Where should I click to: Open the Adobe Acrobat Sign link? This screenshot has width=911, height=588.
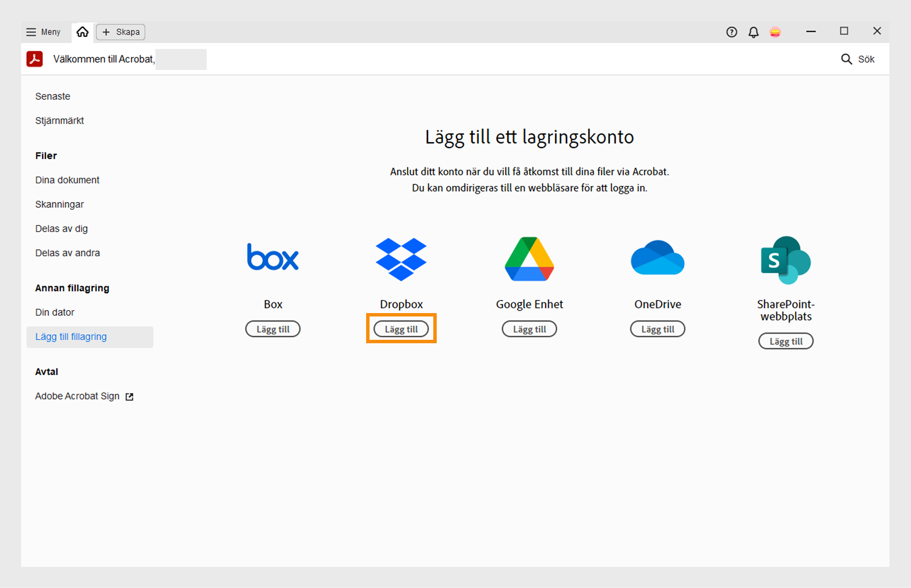click(x=77, y=396)
